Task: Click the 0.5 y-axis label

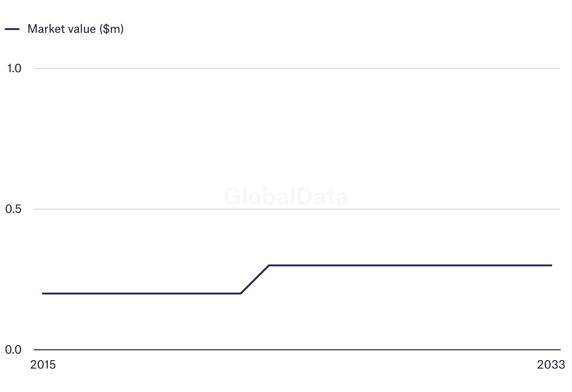Action: (14, 209)
